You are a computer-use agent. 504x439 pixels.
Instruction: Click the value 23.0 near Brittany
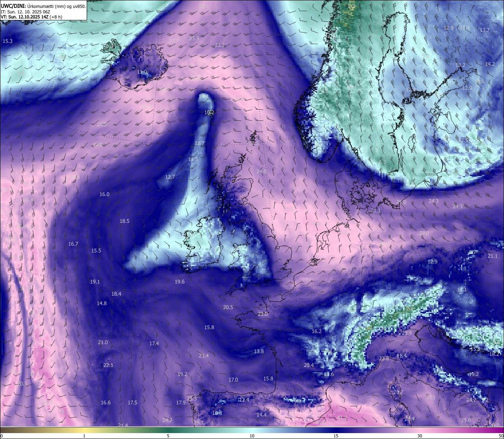[263, 314]
